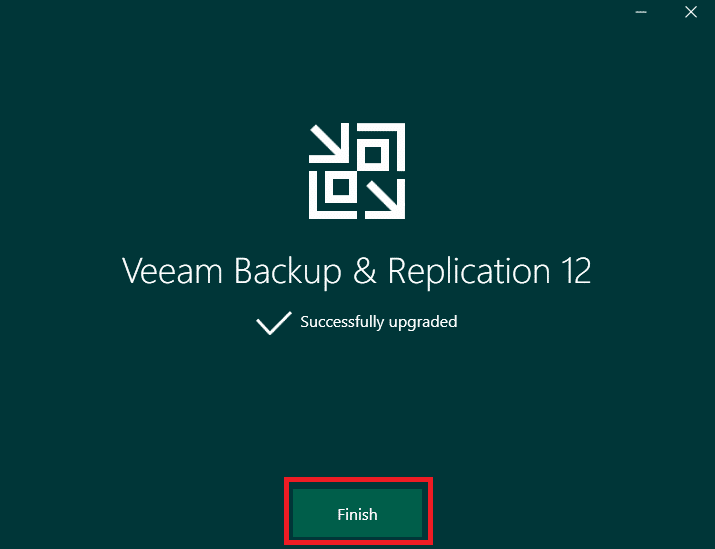Minimize the setup wizard window
The height and width of the screenshot is (549, 715).
641,12
